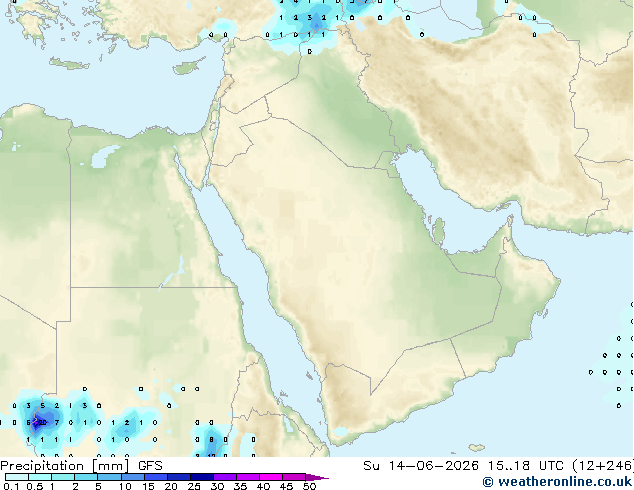Click the above-50 legend arrow tip
This screenshot has height=490, width=634.
coord(317,477)
